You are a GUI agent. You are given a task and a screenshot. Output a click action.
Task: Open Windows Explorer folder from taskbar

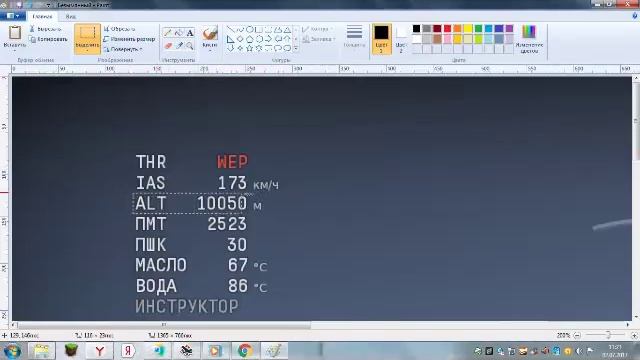coord(41,351)
